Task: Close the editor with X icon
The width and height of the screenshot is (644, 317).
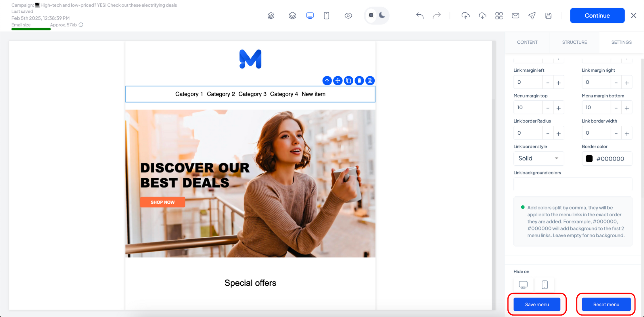Action: point(634,16)
